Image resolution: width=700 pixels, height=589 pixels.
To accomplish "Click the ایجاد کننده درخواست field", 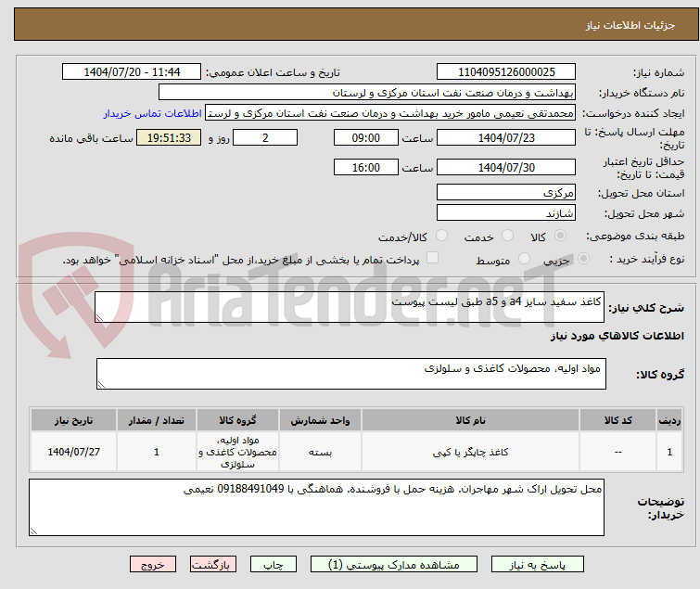I will (390, 113).
